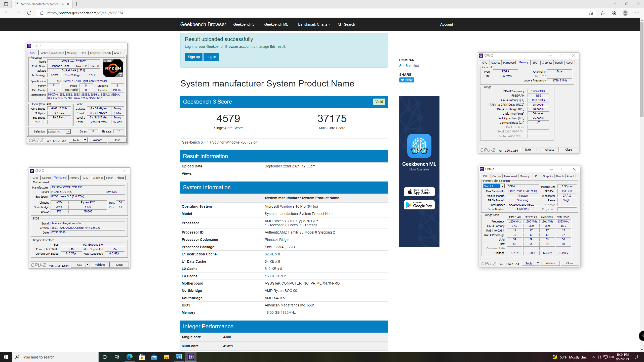Screen dimensions: 644x362
Task: Click the Get it on Google Play badge
Action: [419, 205]
